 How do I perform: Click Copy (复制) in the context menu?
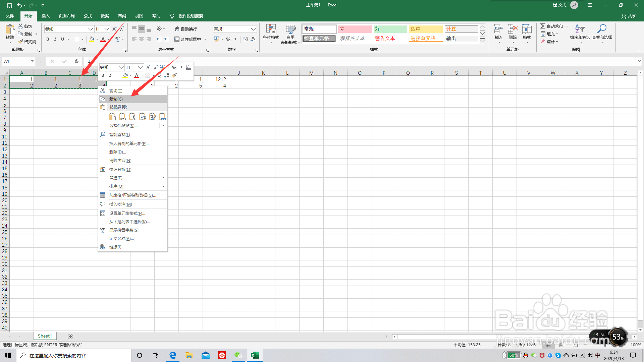(116, 99)
